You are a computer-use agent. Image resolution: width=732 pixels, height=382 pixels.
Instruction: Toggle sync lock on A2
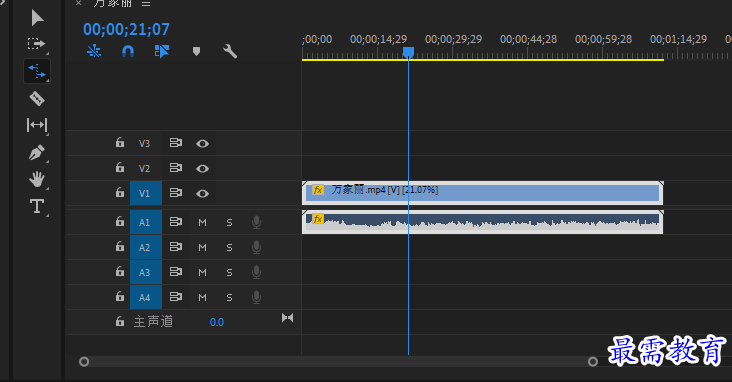(176, 246)
